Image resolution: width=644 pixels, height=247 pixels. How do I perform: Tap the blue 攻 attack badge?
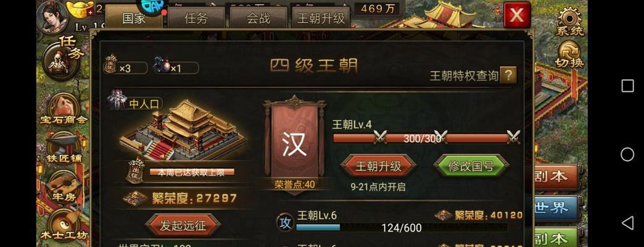[284, 222]
